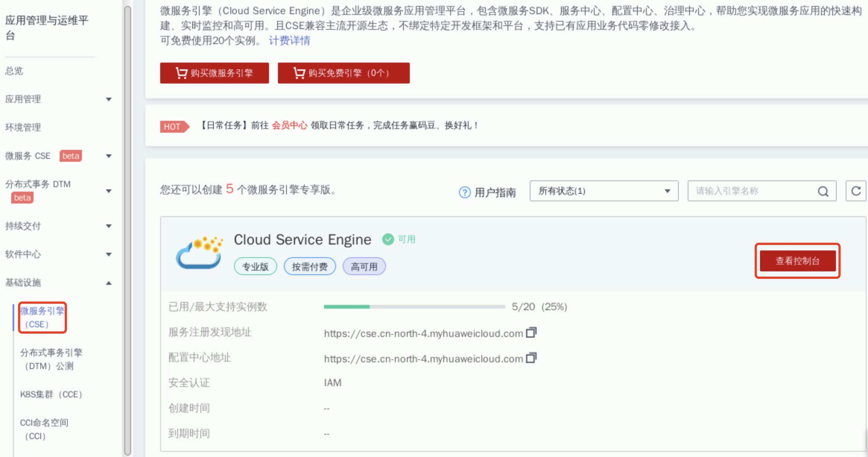Click the search magnifier icon
868x457 pixels.
(823, 192)
